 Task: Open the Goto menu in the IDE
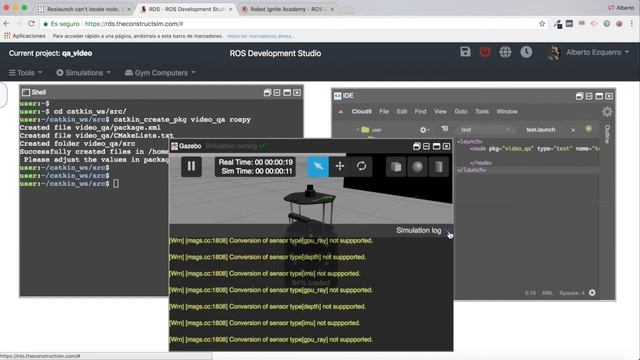[460, 111]
